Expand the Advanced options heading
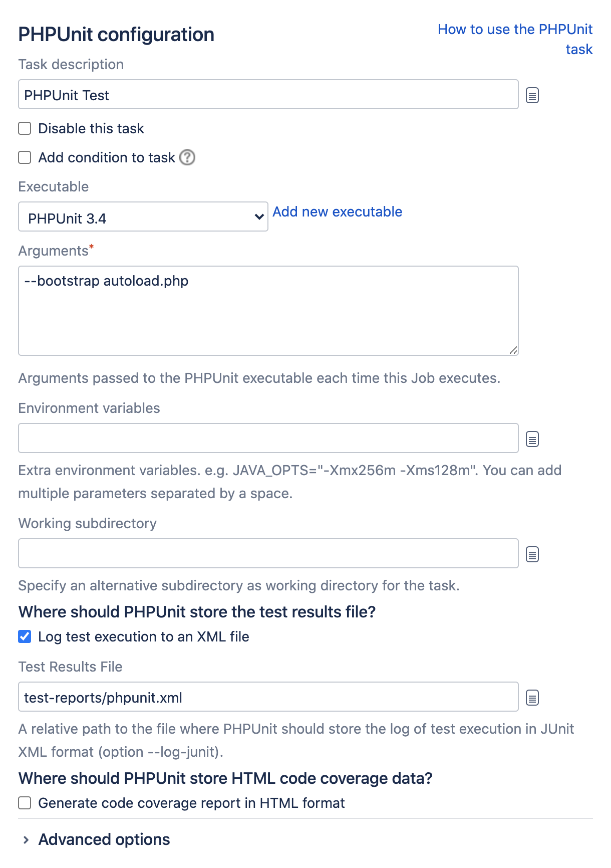Image resolution: width=611 pixels, height=868 pixels. click(x=104, y=840)
